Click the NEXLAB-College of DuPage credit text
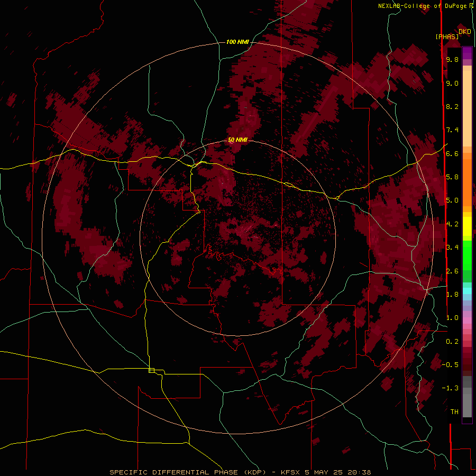The image size is (476, 476). click(x=422, y=6)
